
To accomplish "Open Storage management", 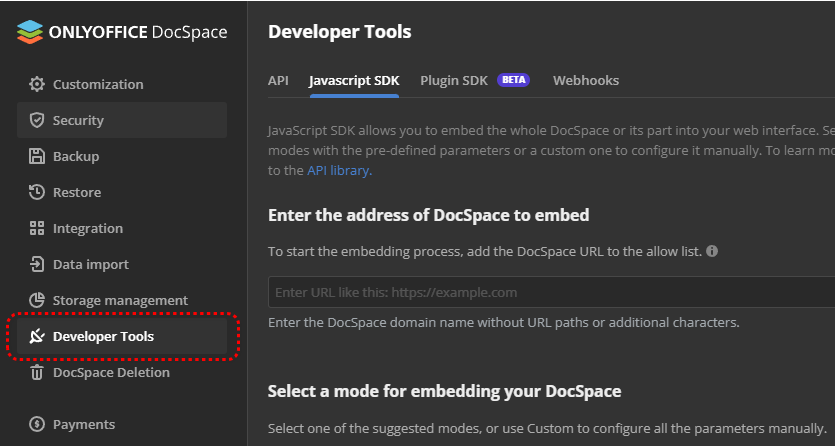I will (122, 300).
